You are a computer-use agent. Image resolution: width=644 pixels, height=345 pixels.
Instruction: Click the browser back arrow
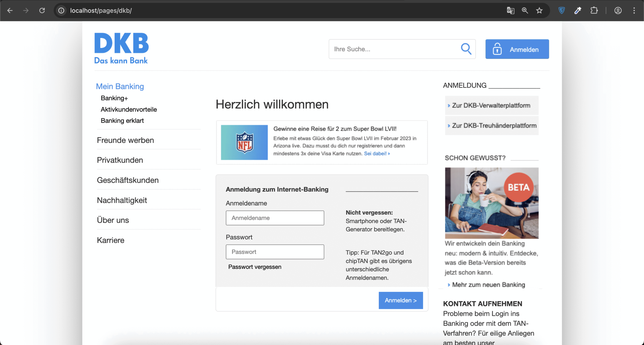click(x=10, y=11)
